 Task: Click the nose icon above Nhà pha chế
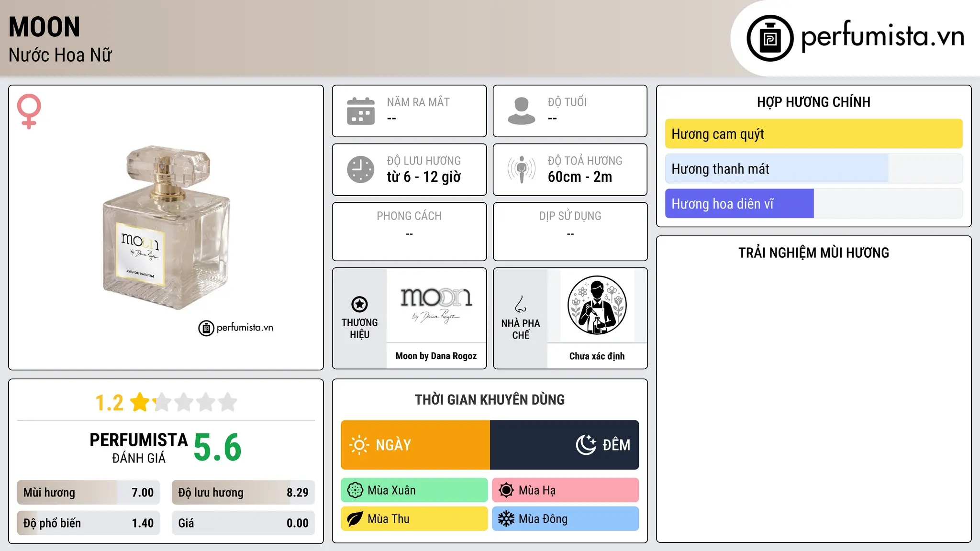pos(521,304)
